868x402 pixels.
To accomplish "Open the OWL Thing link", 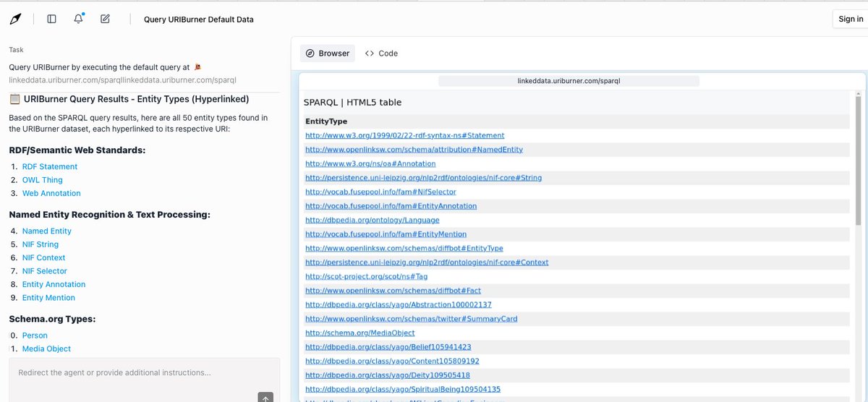I will pos(43,180).
